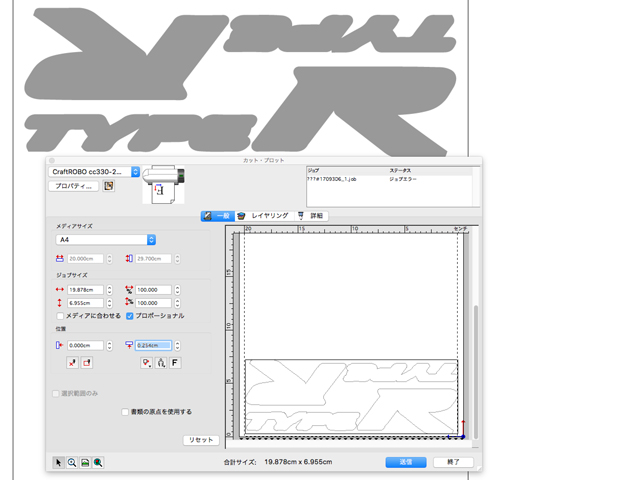Click the リセット reset button
The width and height of the screenshot is (640, 480).
tap(201, 440)
